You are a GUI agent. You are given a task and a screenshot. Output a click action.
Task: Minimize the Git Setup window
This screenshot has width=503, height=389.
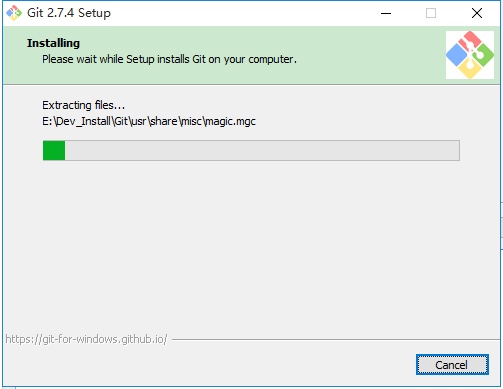point(386,13)
